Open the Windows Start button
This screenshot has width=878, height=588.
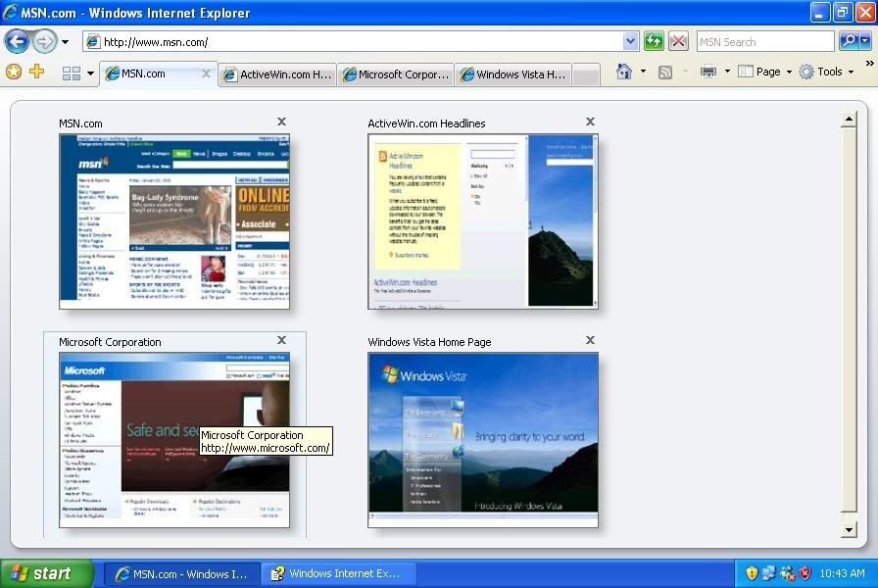[46, 573]
